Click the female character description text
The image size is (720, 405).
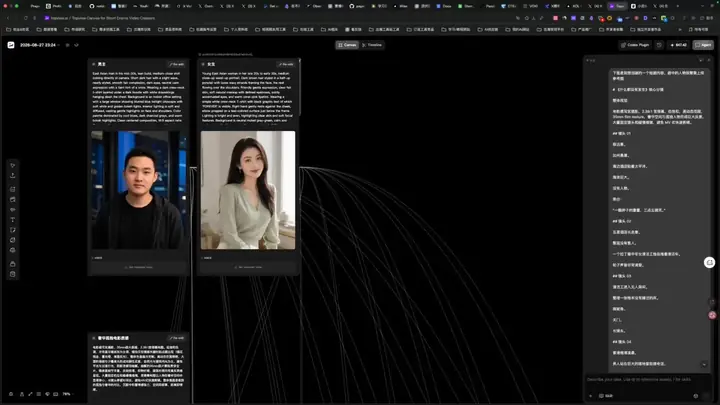(x=248, y=96)
